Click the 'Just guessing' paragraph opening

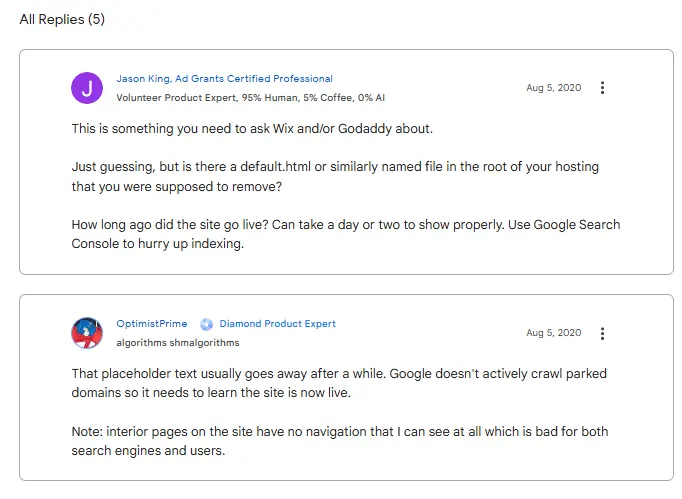click(x=111, y=167)
